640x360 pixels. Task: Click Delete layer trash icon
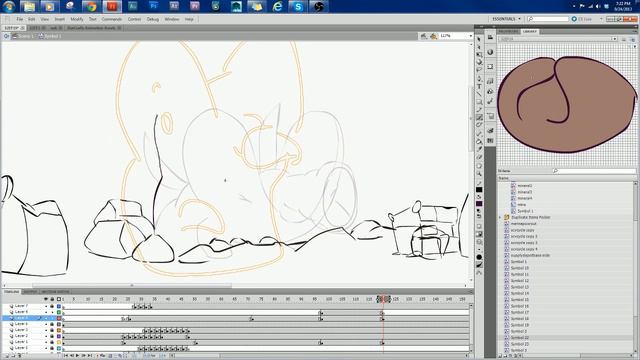tap(20, 356)
